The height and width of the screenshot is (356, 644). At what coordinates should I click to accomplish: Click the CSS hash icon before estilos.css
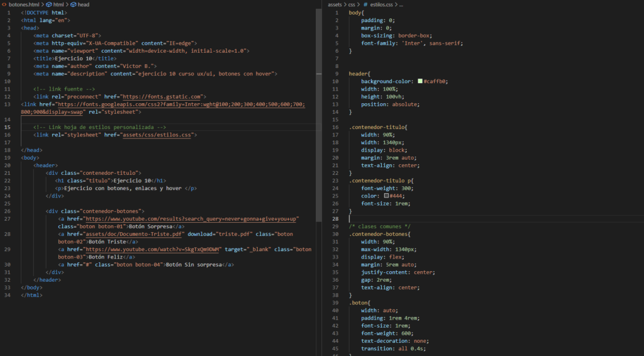click(x=365, y=4)
